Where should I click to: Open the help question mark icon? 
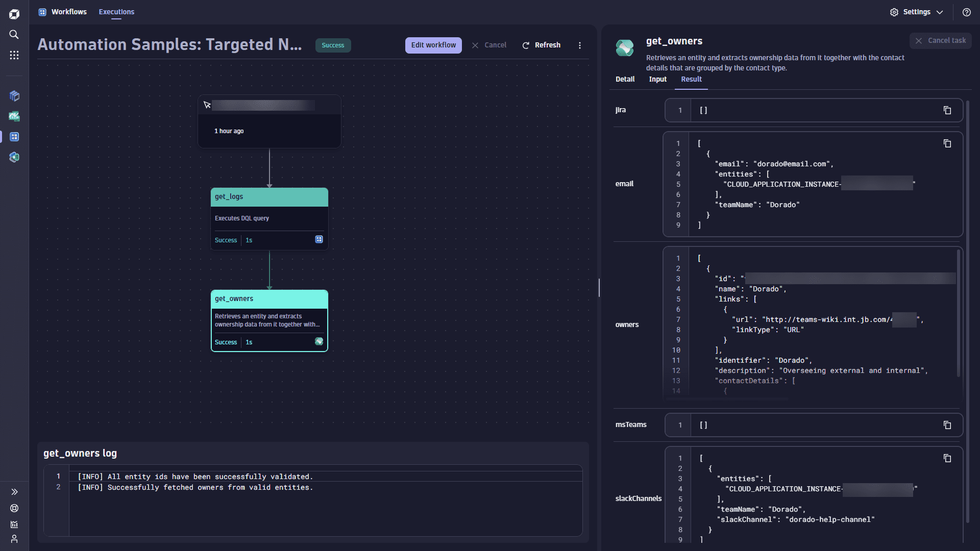[x=966, y=12]
